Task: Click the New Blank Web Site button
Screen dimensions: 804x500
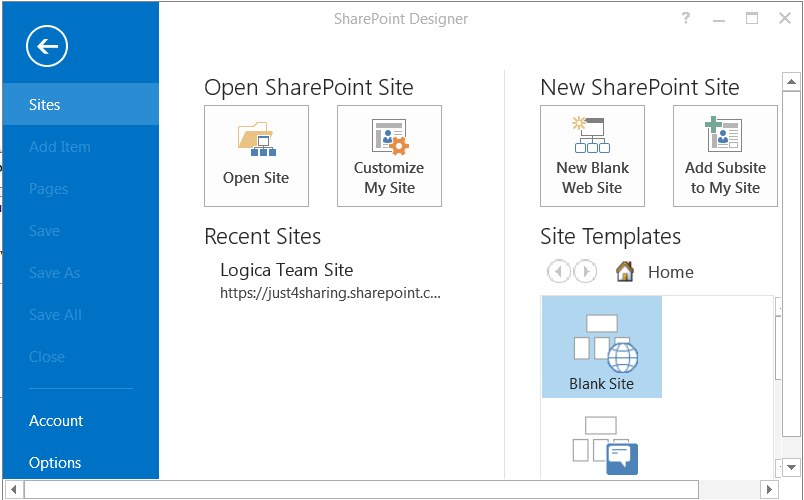Action: click(592, 156)
